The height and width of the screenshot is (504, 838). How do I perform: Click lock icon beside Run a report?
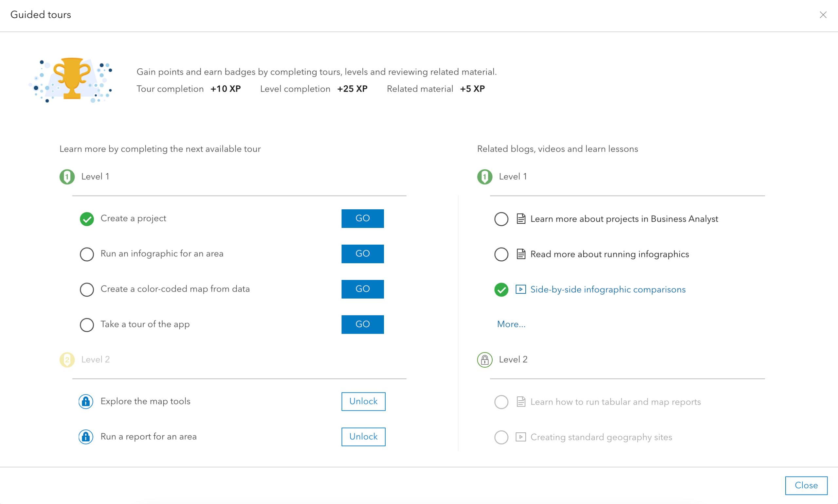pos(86,437)
